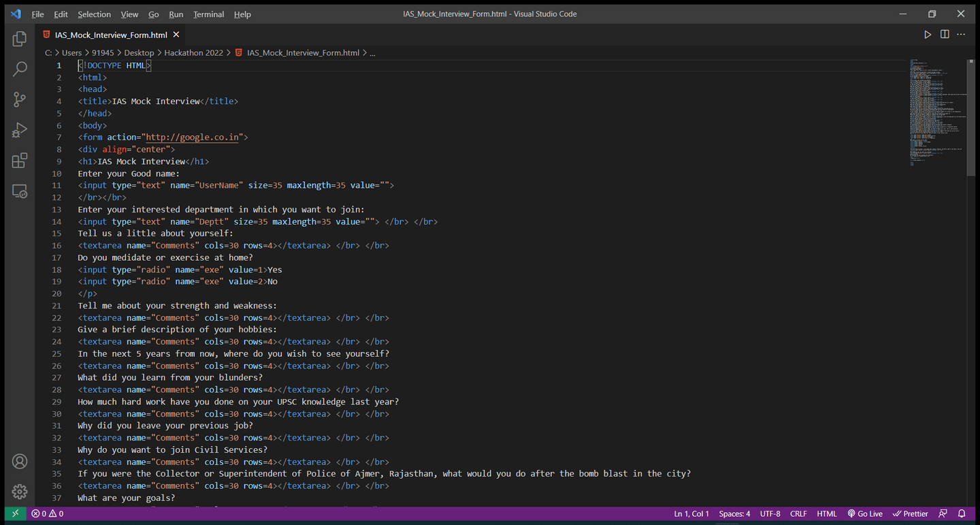Click the Run Code play icon
980x525 pixels.
(x=928, y=35)
